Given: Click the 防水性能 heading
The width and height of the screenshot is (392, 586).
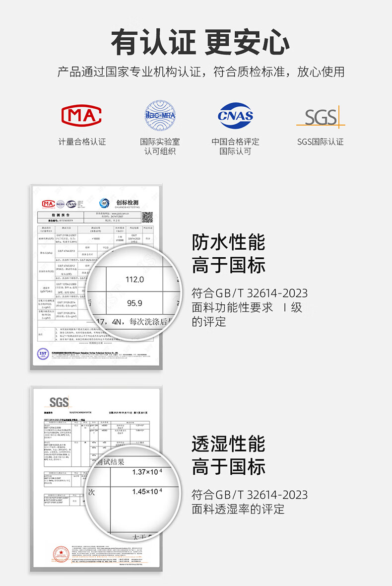Looking at the screenshot, I should pyautogui.click(x=228, y=242).
